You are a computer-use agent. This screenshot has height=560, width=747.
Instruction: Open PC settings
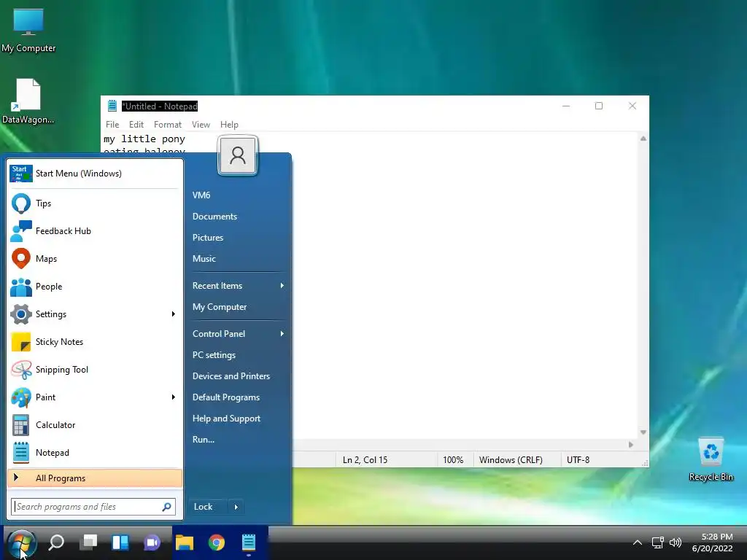pyautogui.click(x=214, y=355)
